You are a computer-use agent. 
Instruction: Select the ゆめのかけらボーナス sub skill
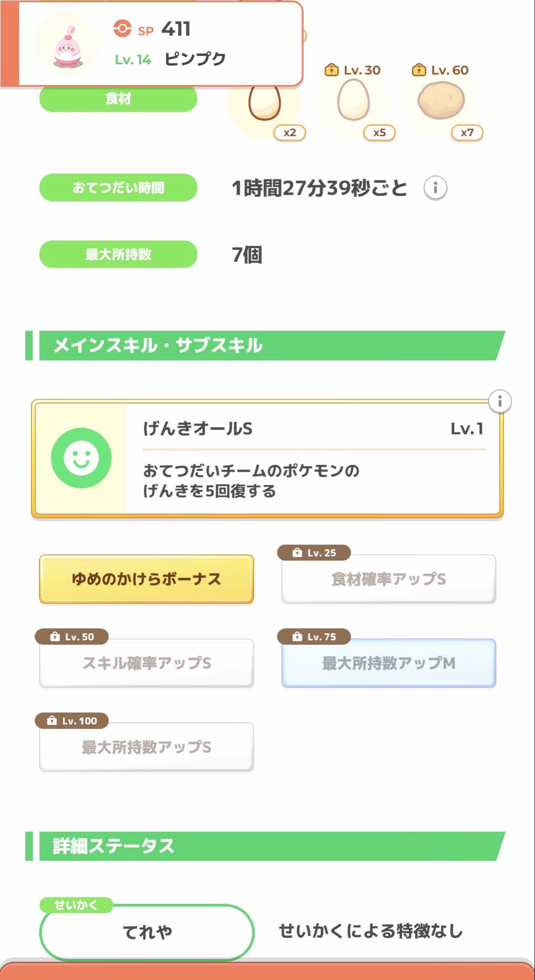coord(146,579)
